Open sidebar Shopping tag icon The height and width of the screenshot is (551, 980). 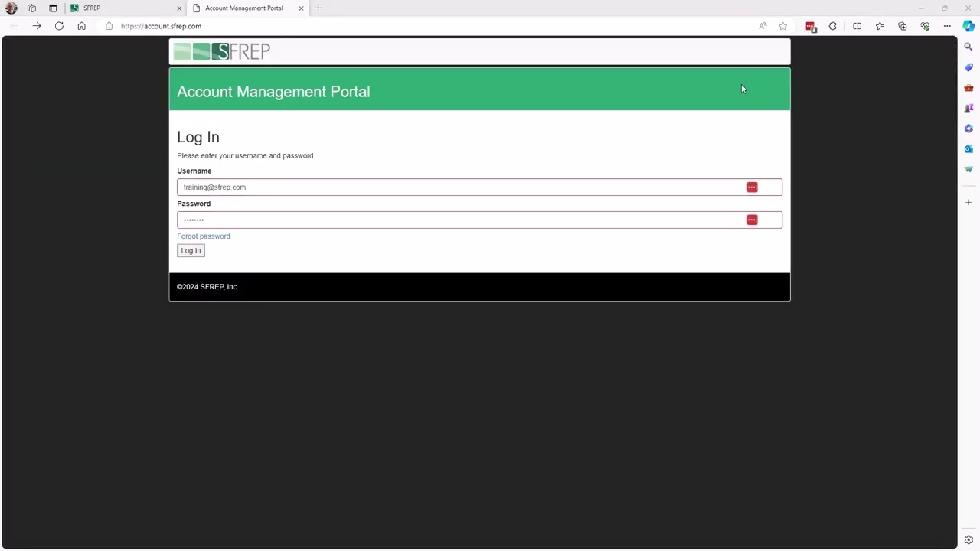point(969,67)
